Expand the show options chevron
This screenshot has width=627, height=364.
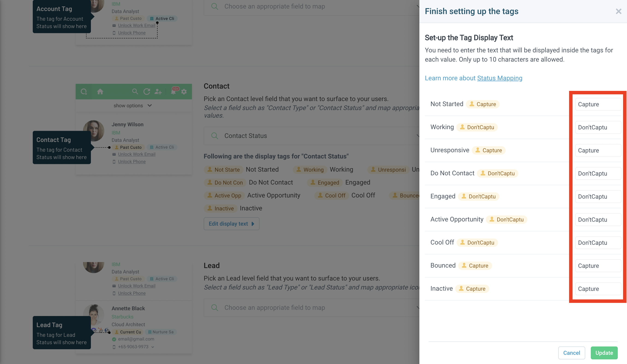point(149,105)
